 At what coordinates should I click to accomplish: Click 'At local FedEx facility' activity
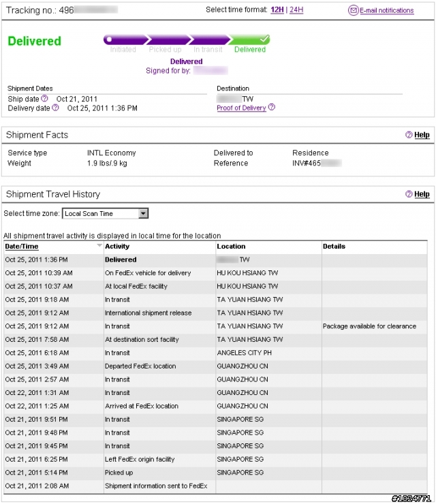[x=136, y=286]
